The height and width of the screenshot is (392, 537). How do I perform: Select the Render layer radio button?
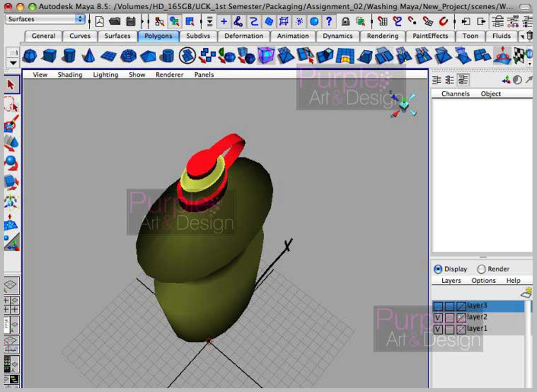coord(481,269)
